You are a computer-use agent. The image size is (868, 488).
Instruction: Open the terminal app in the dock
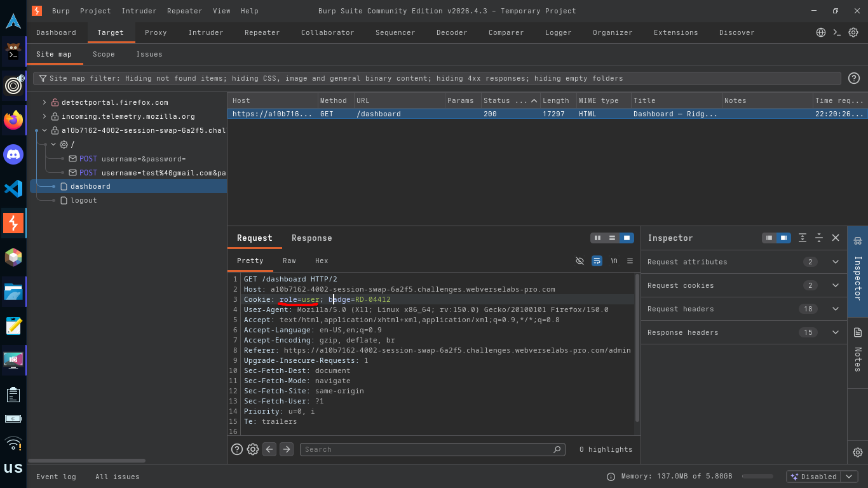coord(13,51)
